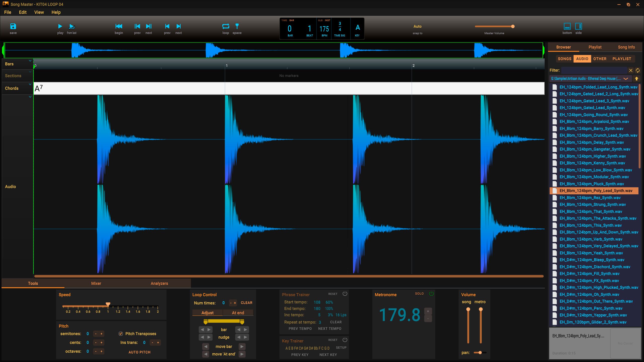Click PREV TEMPO button
The image size is (644, 362).
click(300, 329)
